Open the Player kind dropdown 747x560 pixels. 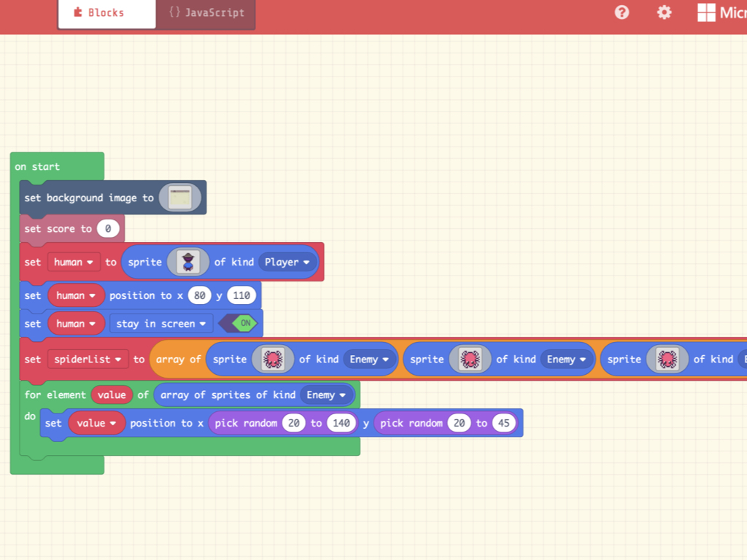287,262
